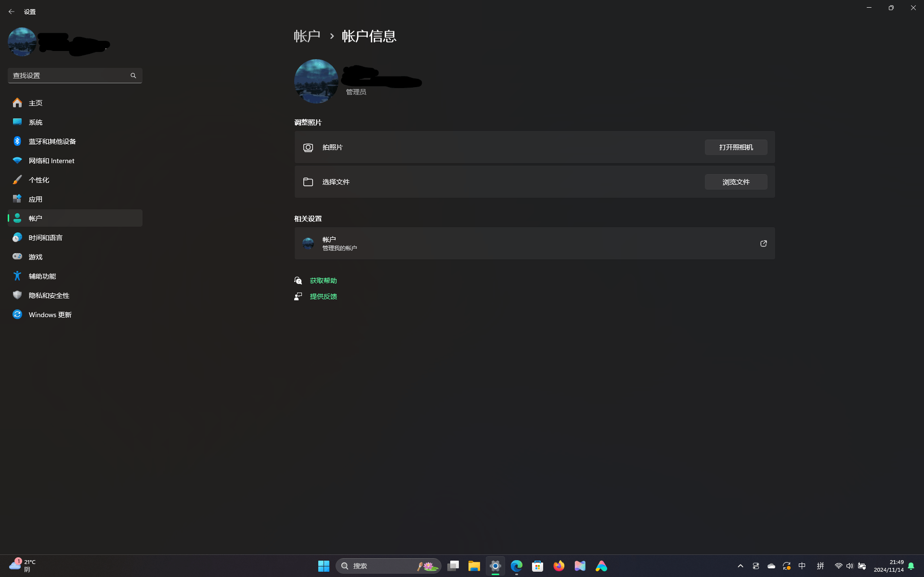This screenshot has width=924, height=577.
Task: Click the sync status tray icon
Action: coord(787,566)
